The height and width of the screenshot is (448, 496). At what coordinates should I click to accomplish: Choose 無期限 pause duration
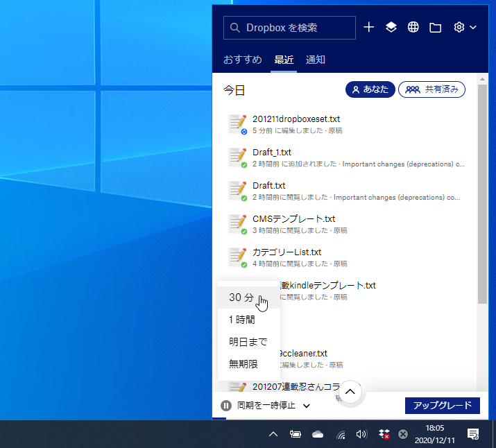pos(249,364)
